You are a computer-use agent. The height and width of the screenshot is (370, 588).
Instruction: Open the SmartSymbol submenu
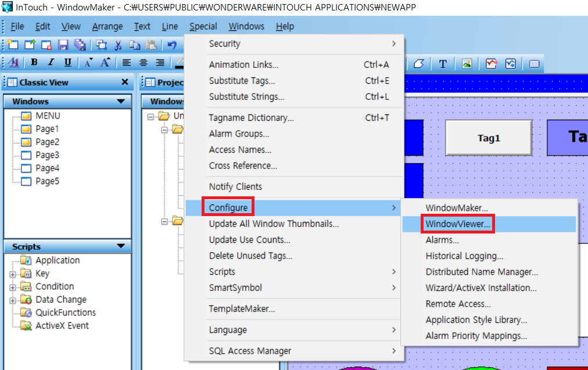(x=294, y=288)
